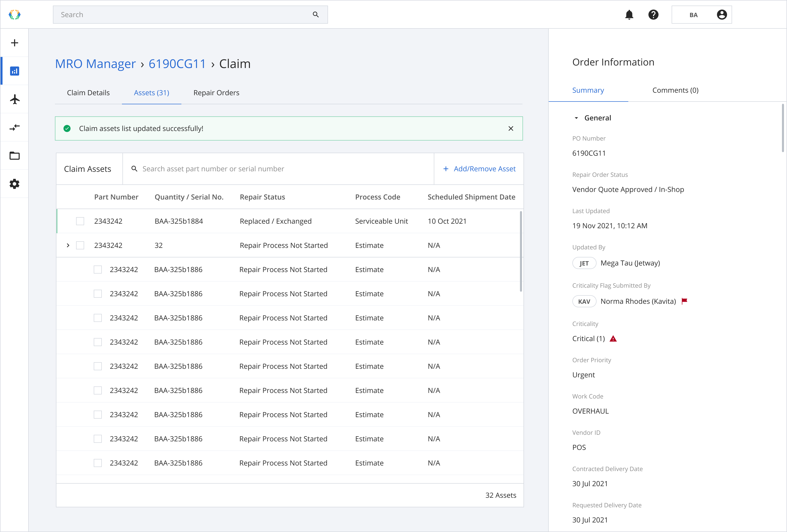
Task: Click the Order Information panel scrollbar
Action: point(783,128)
